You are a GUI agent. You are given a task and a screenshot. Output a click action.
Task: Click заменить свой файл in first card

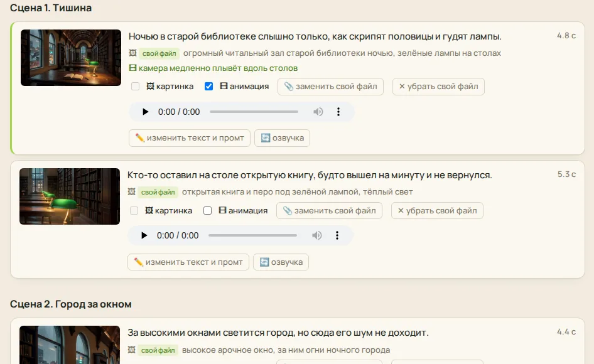(x=330, y=87)
